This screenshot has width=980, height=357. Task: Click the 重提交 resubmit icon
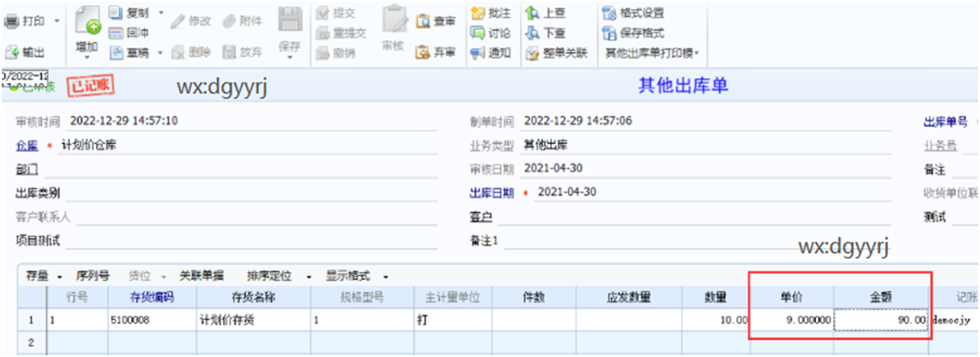[x=323, y=32]
